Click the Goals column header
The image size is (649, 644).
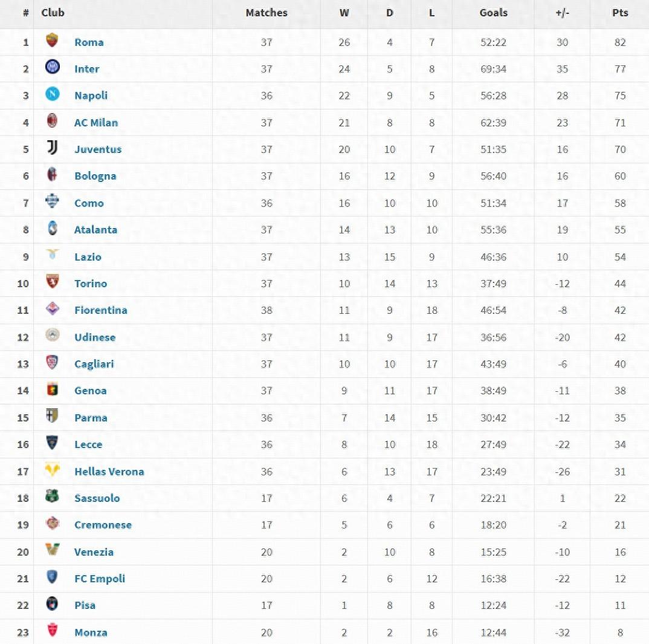[x=493, y=13]
